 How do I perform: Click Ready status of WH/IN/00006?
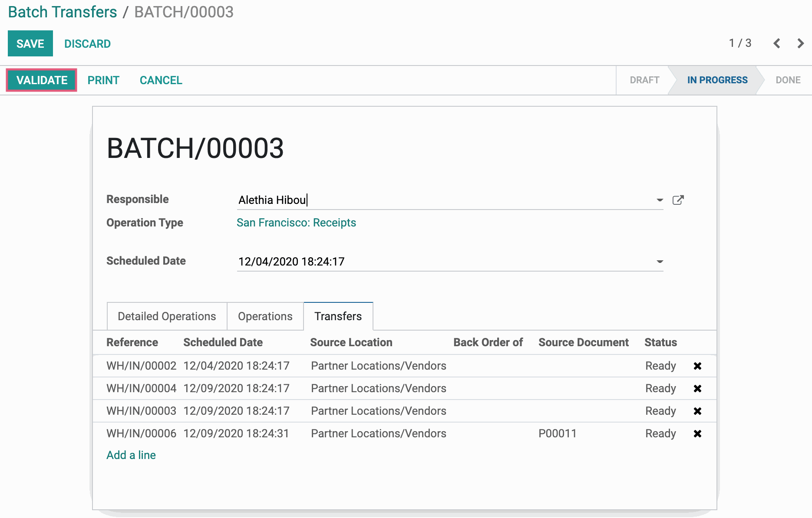pos(660,433)
